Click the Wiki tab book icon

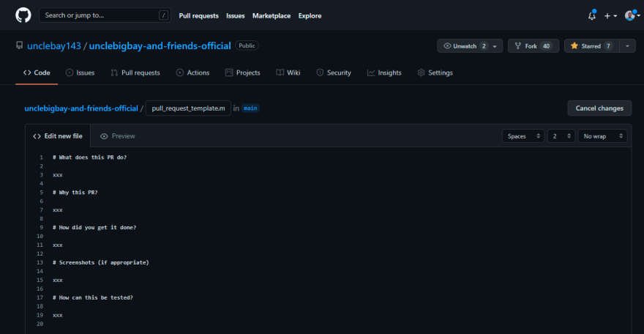[280, 73]
